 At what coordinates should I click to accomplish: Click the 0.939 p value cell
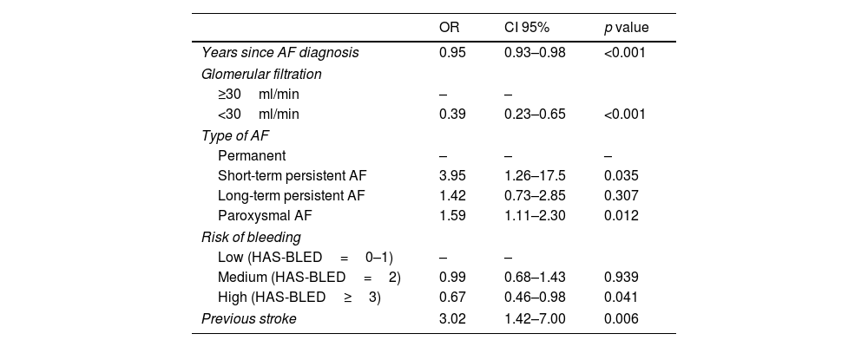coord(621,278)
